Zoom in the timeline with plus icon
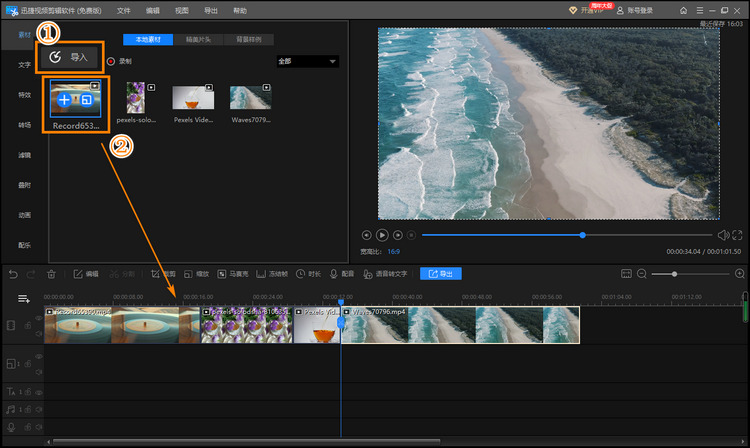Viewport: 750px width, 448px height. [739, 273]
